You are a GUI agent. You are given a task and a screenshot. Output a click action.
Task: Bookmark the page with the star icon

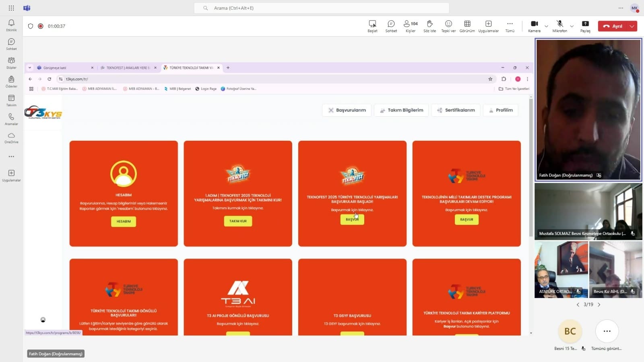pos(490,79)
